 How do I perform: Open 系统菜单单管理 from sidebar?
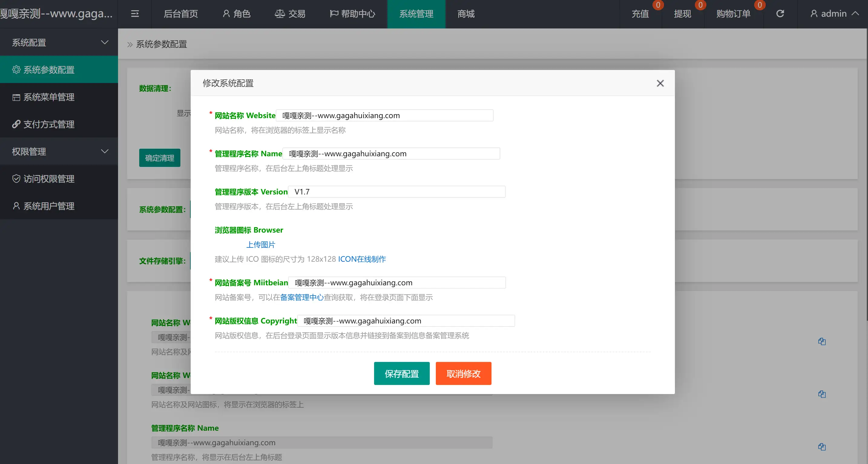tap(49, 97)
